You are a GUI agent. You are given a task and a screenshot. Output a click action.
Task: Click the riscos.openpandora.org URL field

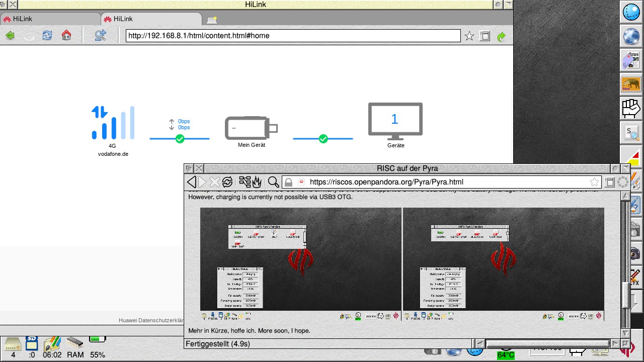[x=448, y=182]
